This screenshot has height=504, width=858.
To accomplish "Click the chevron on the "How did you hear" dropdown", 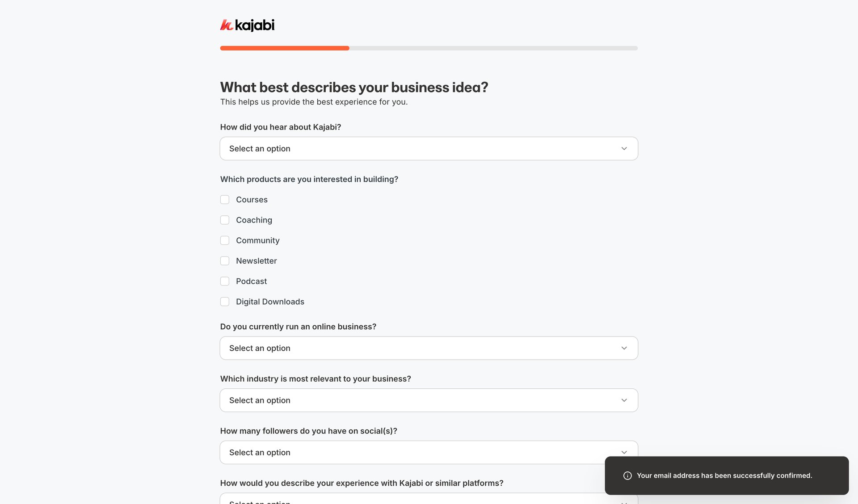I will coord(624,148).
